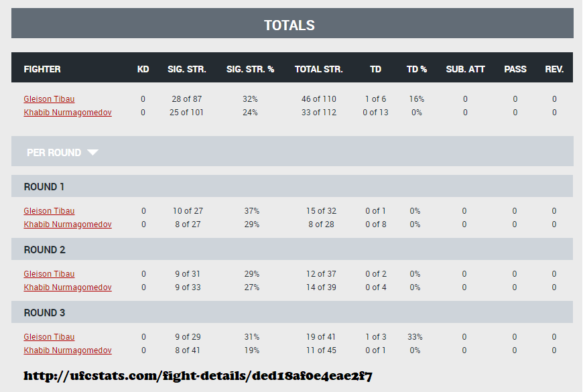Open Khabib Nurmagomedov's link in ROUND 3
Screen dimensions: 583x392
[68, 350]
